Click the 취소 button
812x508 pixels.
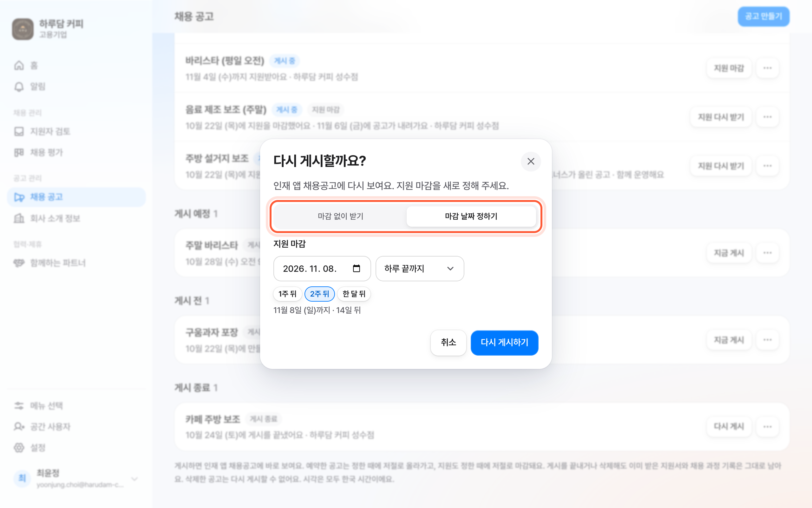[x=448, y=342]
